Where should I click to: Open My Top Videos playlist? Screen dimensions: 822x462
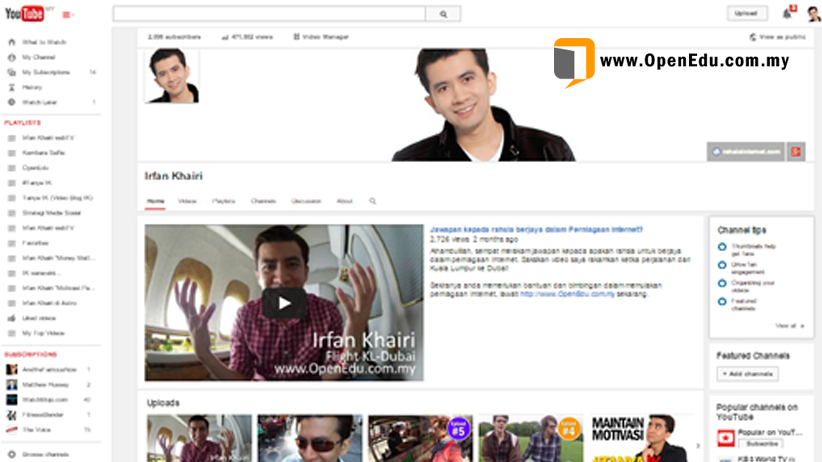click(x=43, y=333)
